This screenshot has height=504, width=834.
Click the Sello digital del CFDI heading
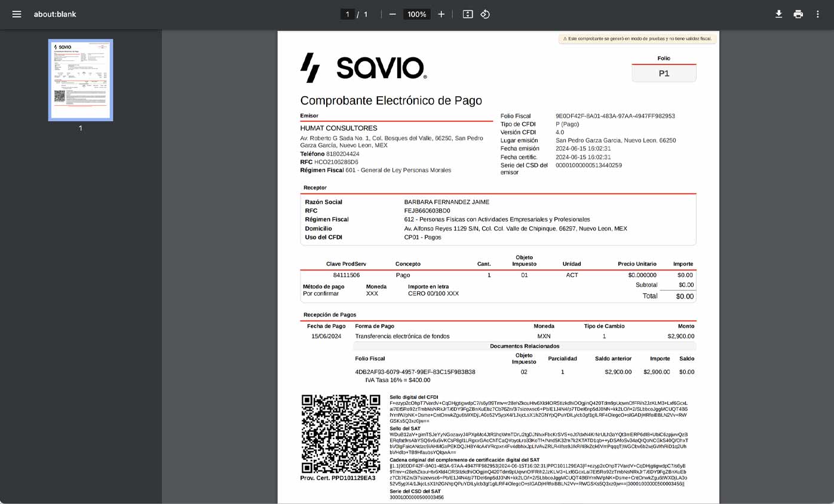(413, 397)
